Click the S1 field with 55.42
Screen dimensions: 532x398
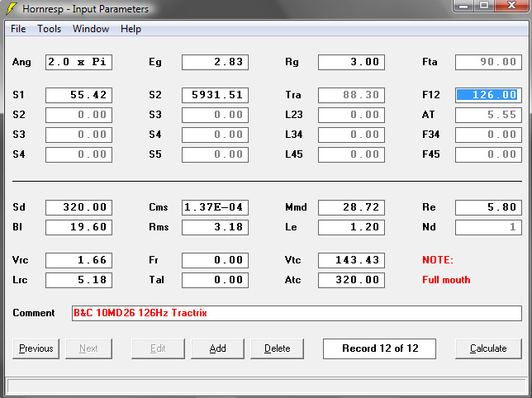(x=78, y=95)
